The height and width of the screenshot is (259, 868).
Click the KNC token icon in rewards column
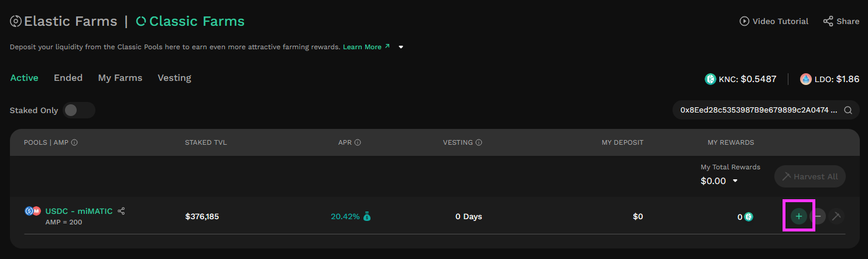coord(749,217)
